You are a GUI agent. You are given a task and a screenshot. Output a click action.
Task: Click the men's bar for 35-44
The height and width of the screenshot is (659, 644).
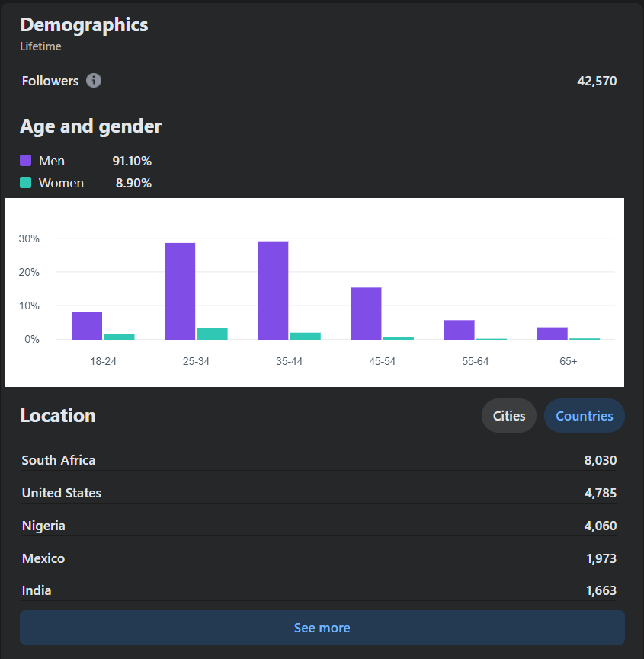(x=273, y=290)
